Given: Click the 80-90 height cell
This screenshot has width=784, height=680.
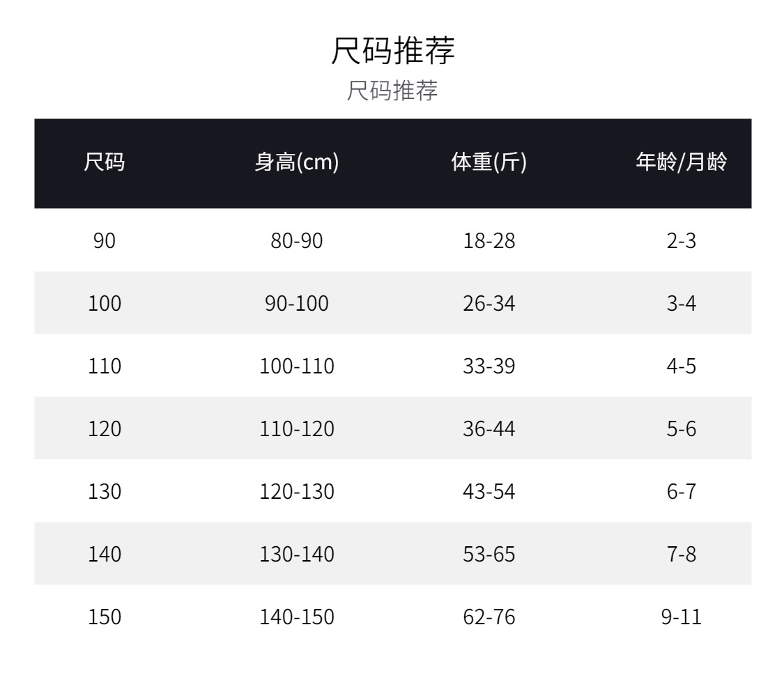Looking at the screenshot, I should tap(297, 240).
